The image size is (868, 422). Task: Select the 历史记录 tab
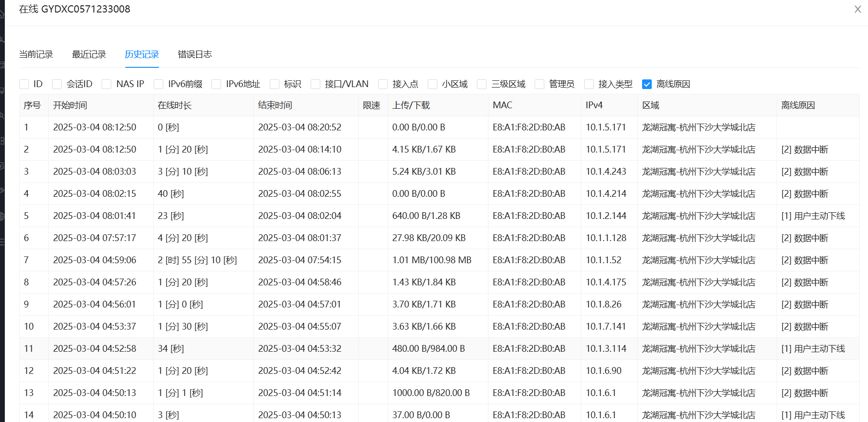tap(142, 54)
